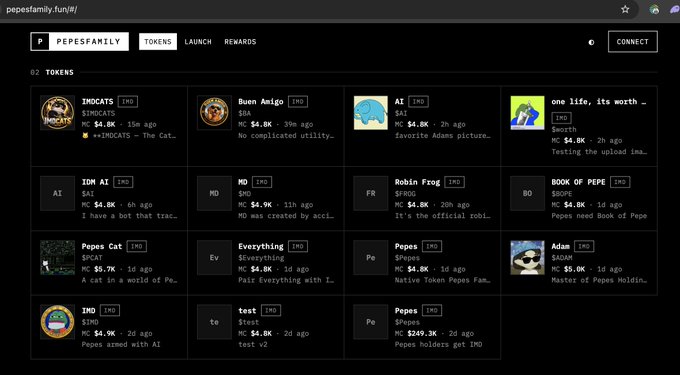This screenshot has height=375, width=680.
Task: Click 'Pepes holders get IMD' description
Action: click(x=438, y=345)
